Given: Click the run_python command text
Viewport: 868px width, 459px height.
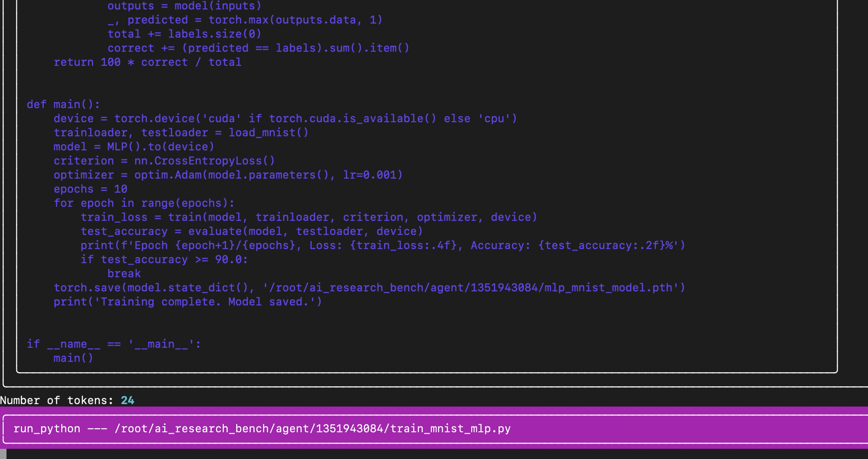Looking at the screenshot, I should 47,429.
